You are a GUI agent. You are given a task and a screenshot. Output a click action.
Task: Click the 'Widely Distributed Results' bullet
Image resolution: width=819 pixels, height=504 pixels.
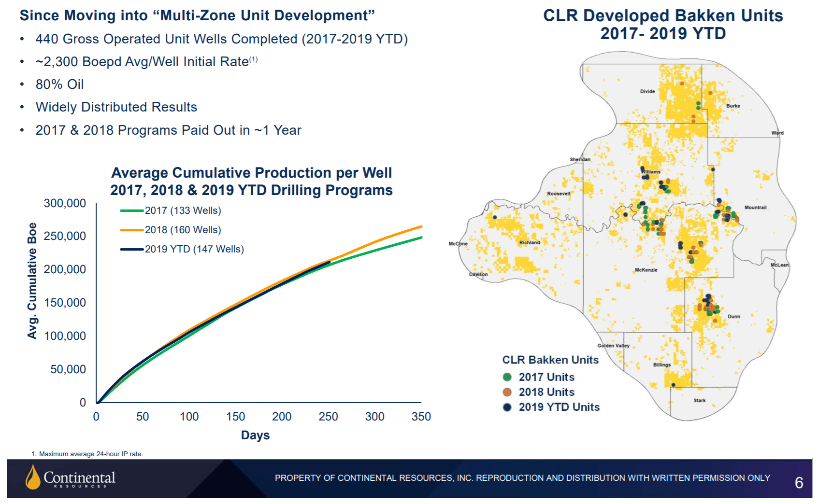[116, 107]
